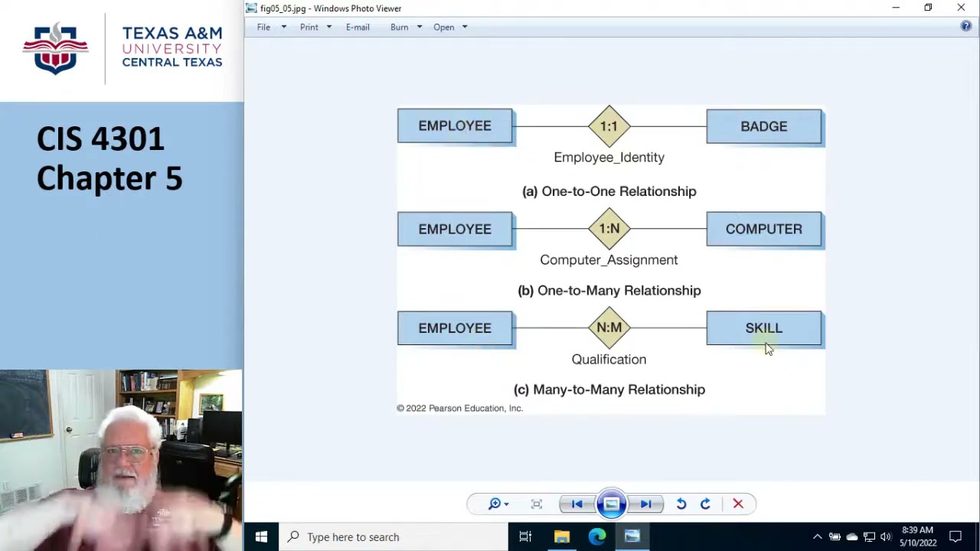Click the Many-to-Many Relationship caption

(609, 390)
